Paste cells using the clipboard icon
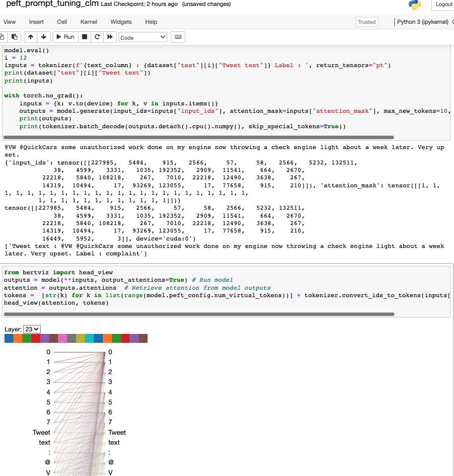Viewport: 454px width, 476px height. pyautogui.click(x=15, y=36)
